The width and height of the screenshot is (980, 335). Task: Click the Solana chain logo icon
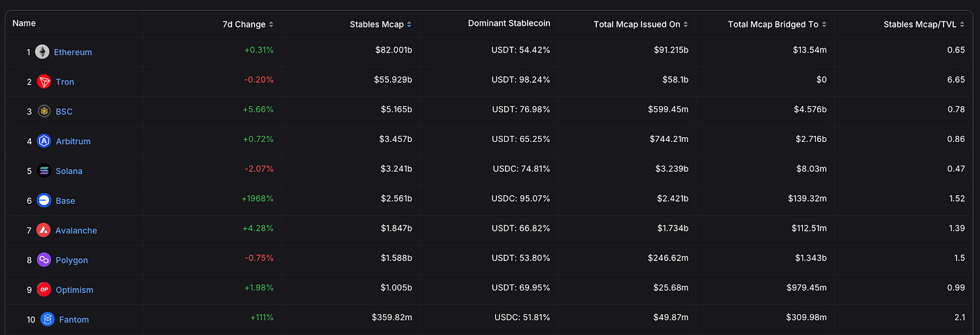pos(44,171)
